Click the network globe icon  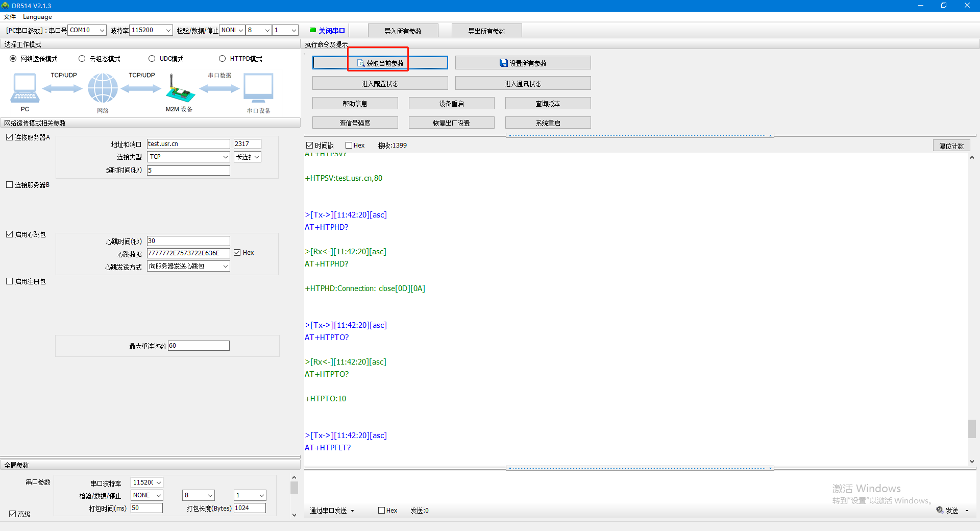[x=103, y=88]
